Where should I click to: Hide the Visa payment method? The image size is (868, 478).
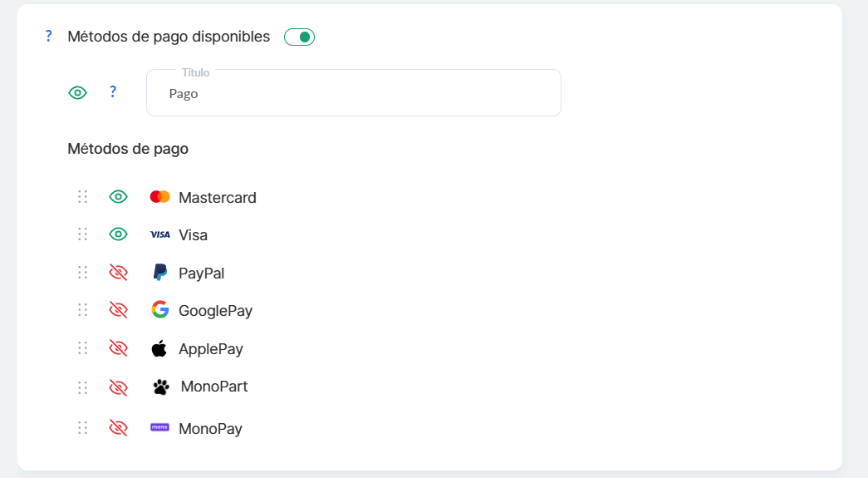click(118, 234)
